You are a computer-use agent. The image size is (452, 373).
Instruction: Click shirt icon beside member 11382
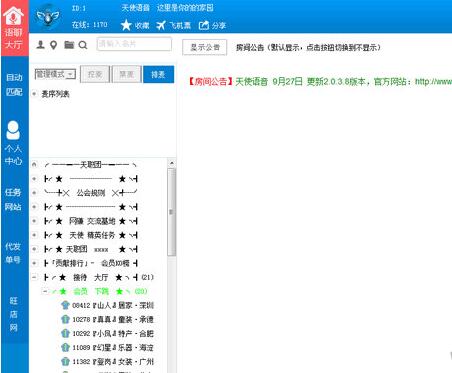point(65,361)
